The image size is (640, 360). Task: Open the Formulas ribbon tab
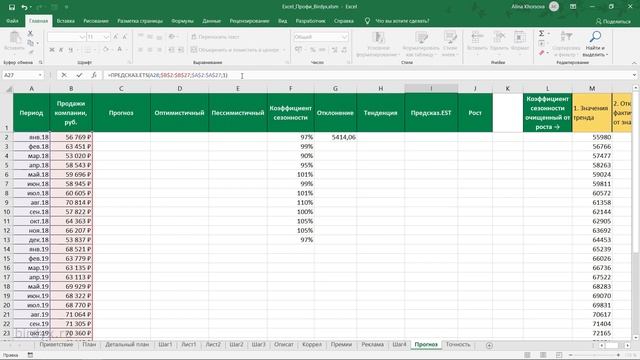[x=182, y=21]
